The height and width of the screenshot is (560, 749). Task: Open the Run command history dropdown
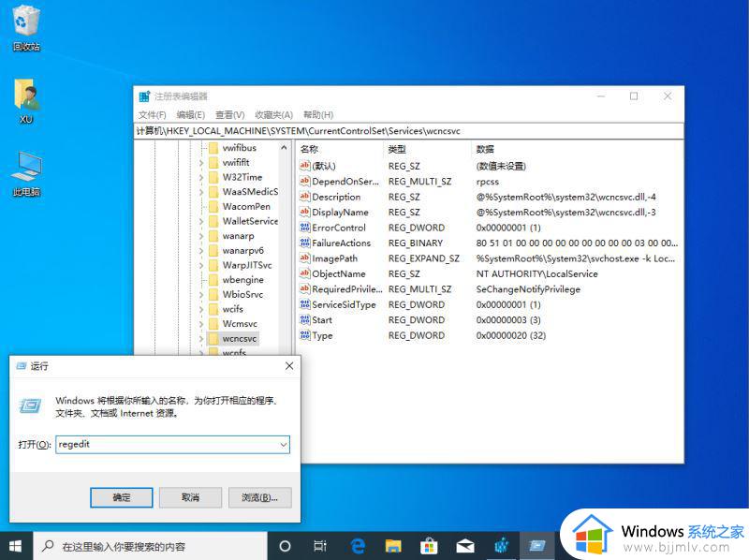tap(284, 445)
